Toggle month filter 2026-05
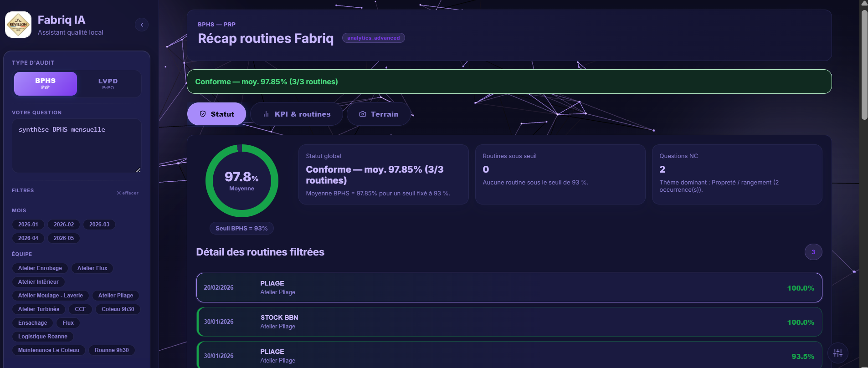Screen dimensions: 868x368 tap(64, 238)
